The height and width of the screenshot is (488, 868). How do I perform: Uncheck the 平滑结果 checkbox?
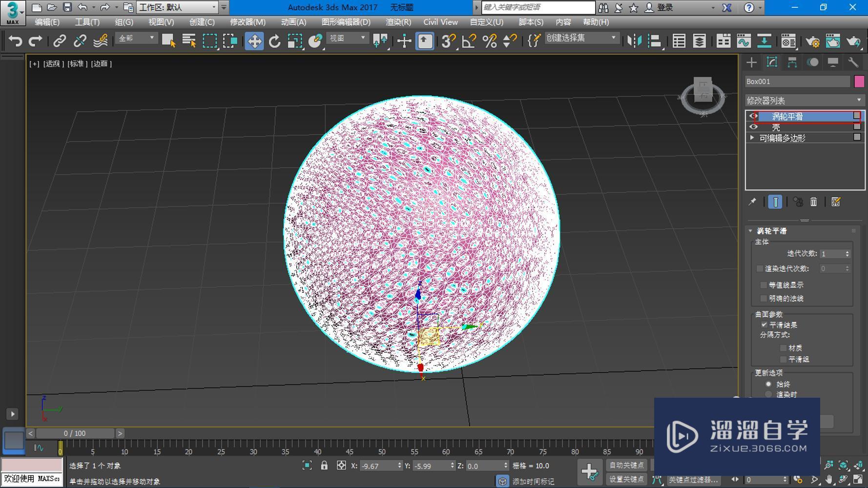764,325
